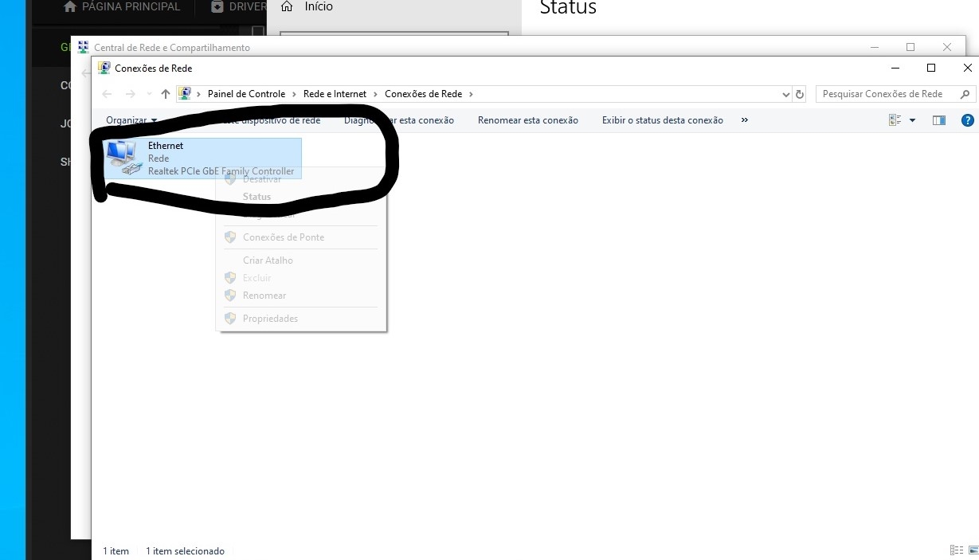Go forward using the navigation forward arrow

[x=130, y=94]
